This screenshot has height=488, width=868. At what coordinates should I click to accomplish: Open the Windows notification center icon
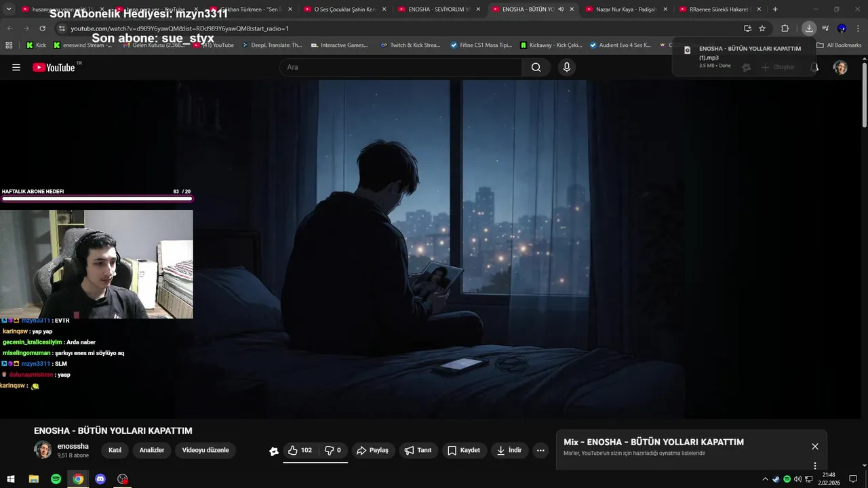[x=853, y=479]
